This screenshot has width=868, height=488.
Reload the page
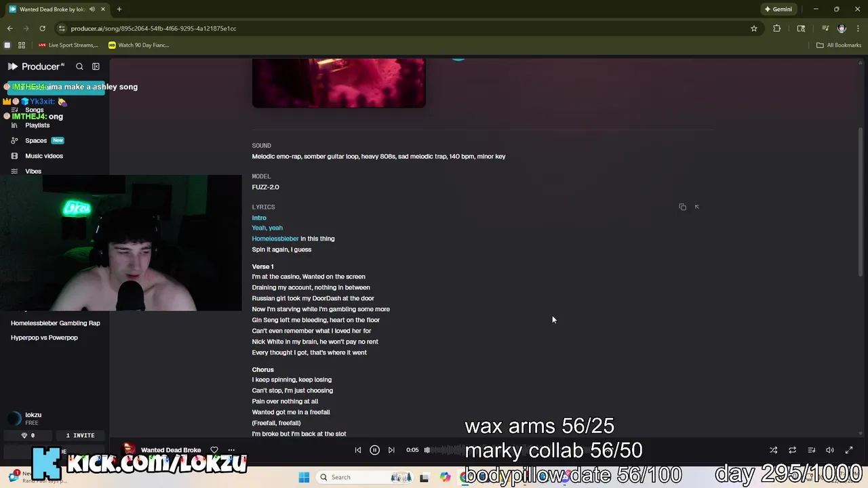pos(42,28)
